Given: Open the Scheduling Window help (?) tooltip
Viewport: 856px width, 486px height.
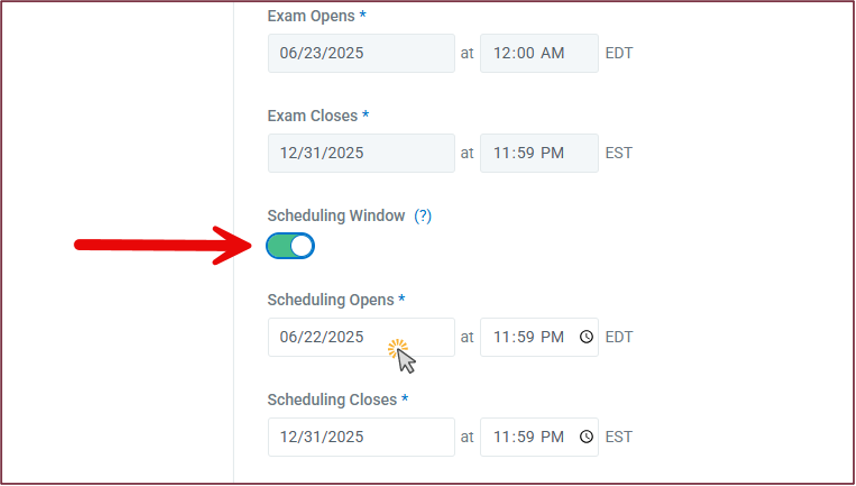Looking at the screenshot, I should (423, 215).
